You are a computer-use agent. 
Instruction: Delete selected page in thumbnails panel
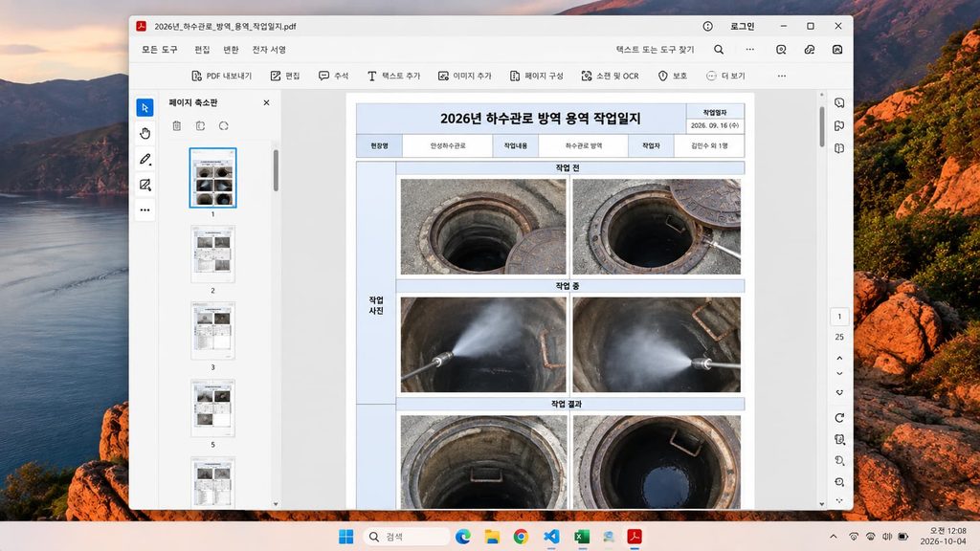177,125
